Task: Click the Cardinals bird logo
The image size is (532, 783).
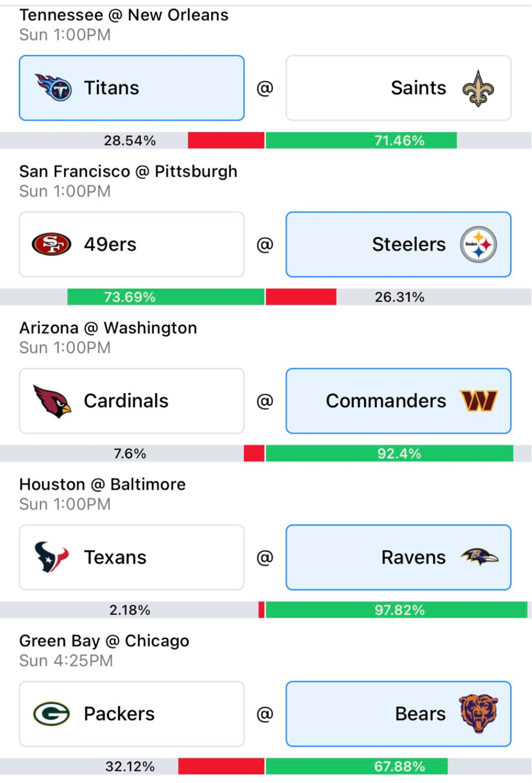Action: click(52, 401)
